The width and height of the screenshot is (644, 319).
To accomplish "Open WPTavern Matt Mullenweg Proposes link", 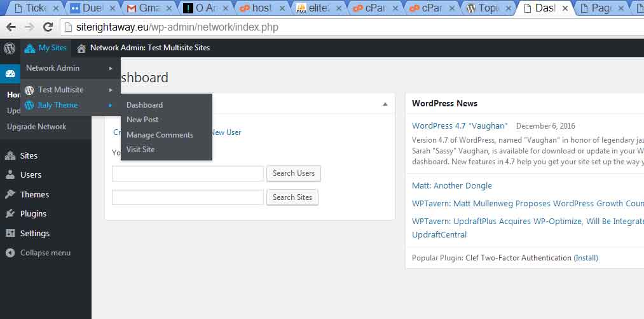I will pyautogui.click(x=528, y=204).
